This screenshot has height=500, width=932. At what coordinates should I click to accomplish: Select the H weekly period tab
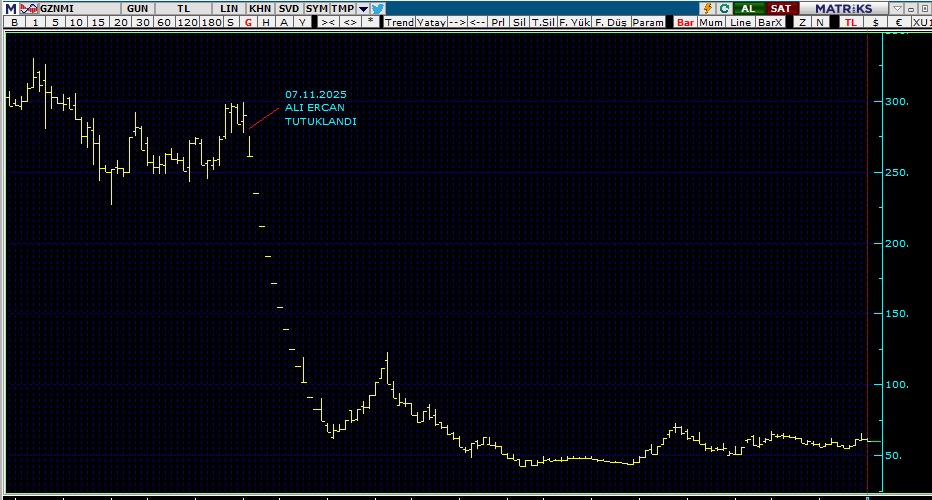[x=266, y=22]
